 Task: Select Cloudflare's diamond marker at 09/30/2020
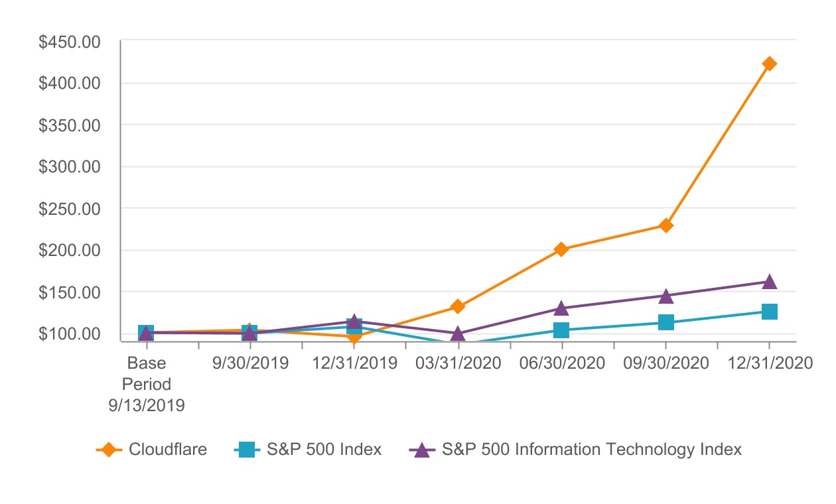[x=665, y=225]
